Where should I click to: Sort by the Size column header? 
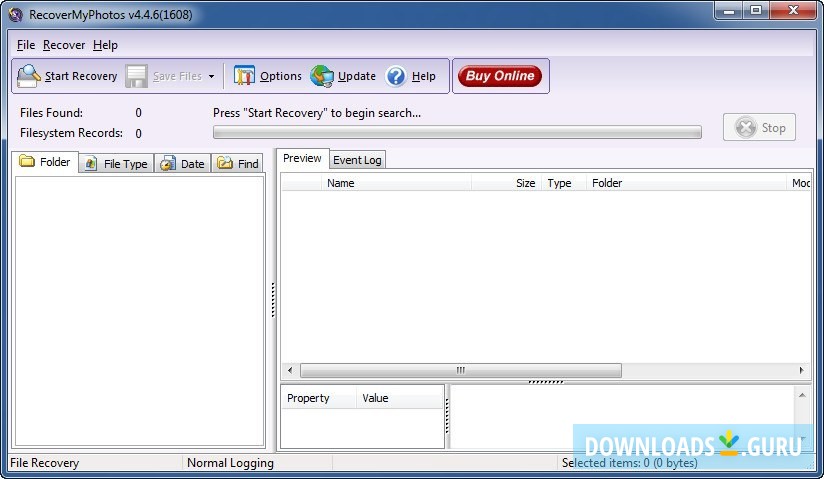[x=506, y=183]
